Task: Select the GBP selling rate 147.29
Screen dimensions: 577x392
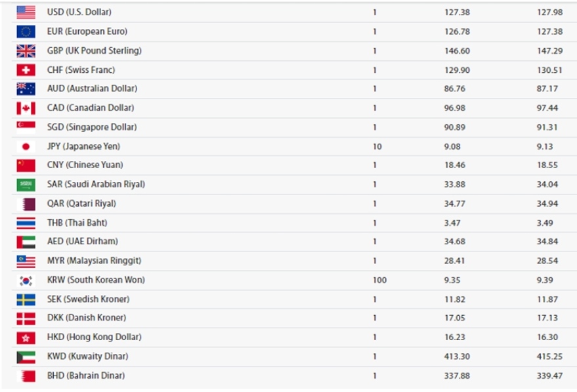Action: click(550, 51)
